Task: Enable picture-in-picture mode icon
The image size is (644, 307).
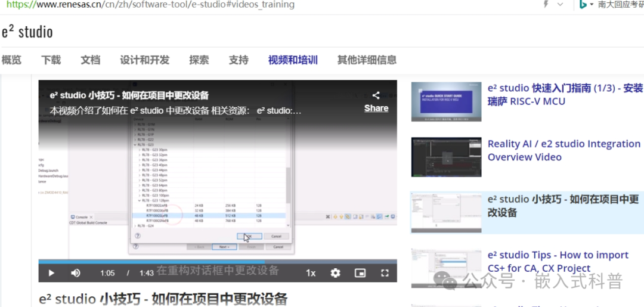Action: [360, 273]
